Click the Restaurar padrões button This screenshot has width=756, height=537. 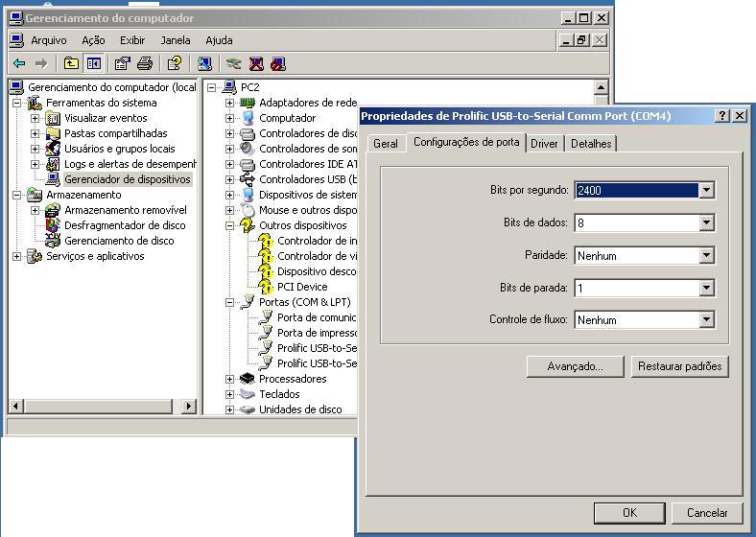coord(680,366)
